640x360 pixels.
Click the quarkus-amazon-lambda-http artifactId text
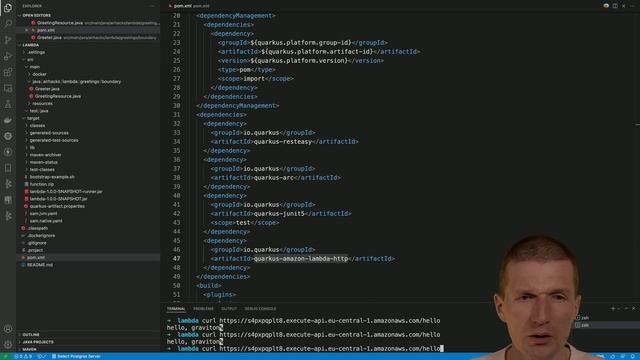coord(301,259)
